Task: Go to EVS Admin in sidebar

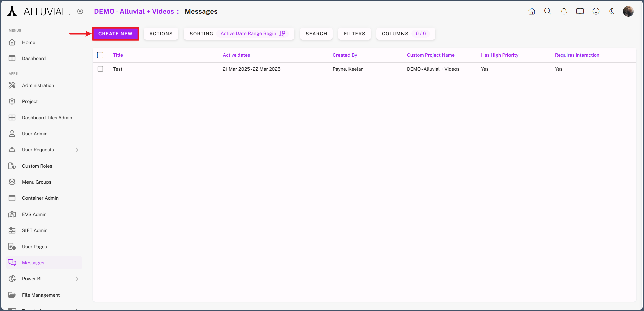Action: pyautogui.click(x=34, y=214)
